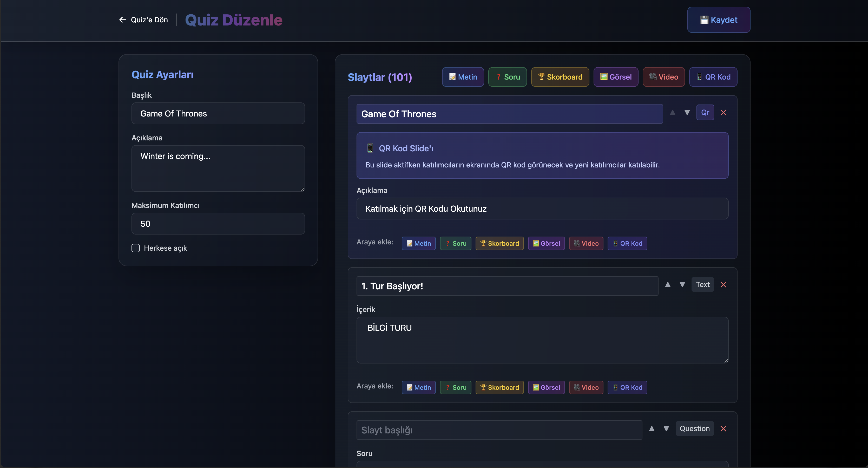Click the Kaydet save button
Viewport: 868px width, 468px height.
click(718, 20)
